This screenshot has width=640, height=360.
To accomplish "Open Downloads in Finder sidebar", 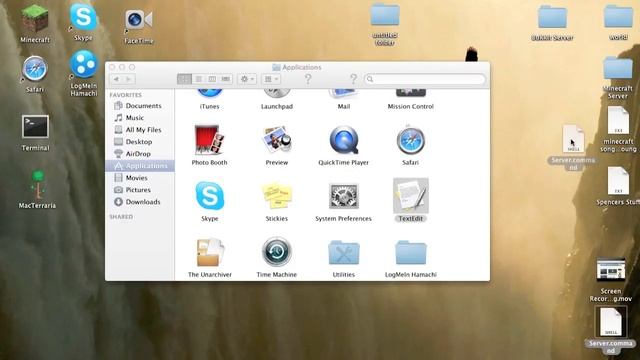I will pyautogui.click(x=140, y=202).
